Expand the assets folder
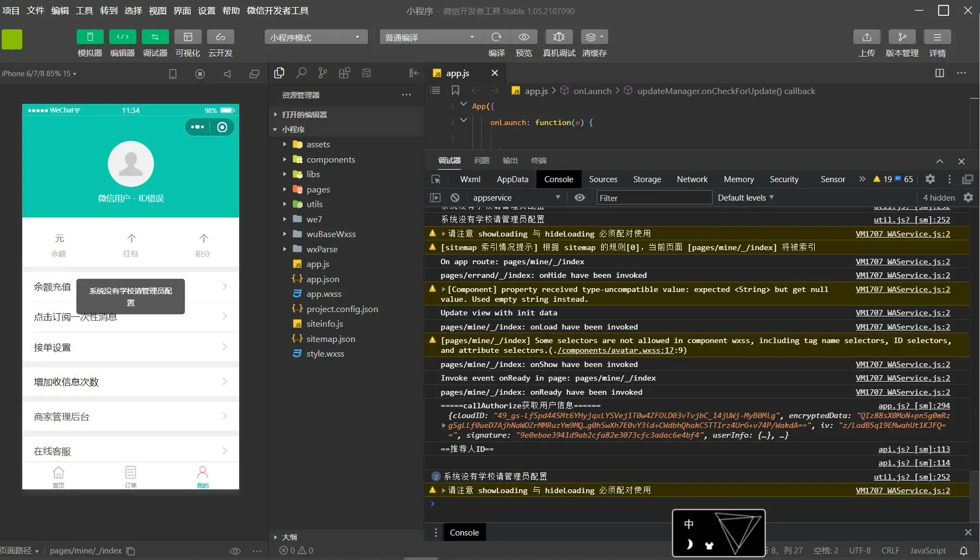 coord(346,144)
